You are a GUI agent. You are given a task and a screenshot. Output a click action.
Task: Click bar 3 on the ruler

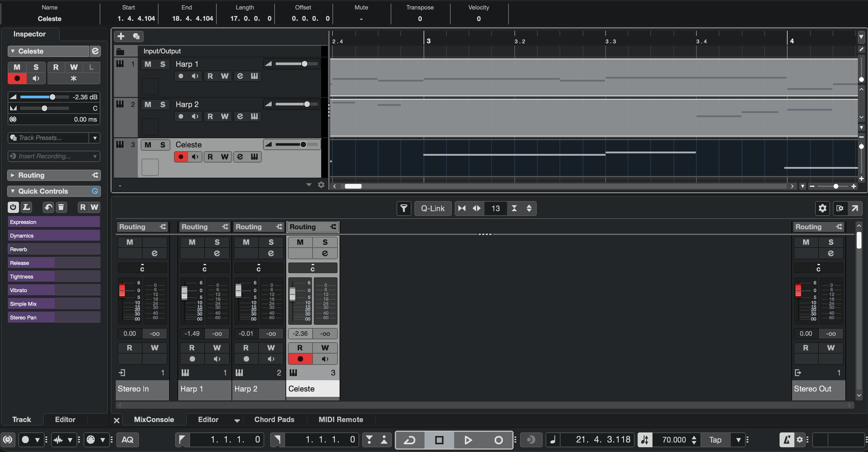[428, 41]
